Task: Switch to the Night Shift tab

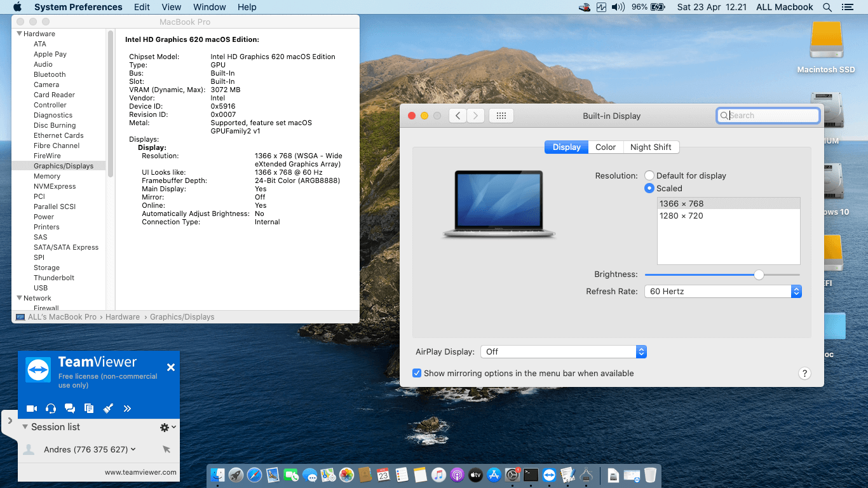Action: (651, 147)
